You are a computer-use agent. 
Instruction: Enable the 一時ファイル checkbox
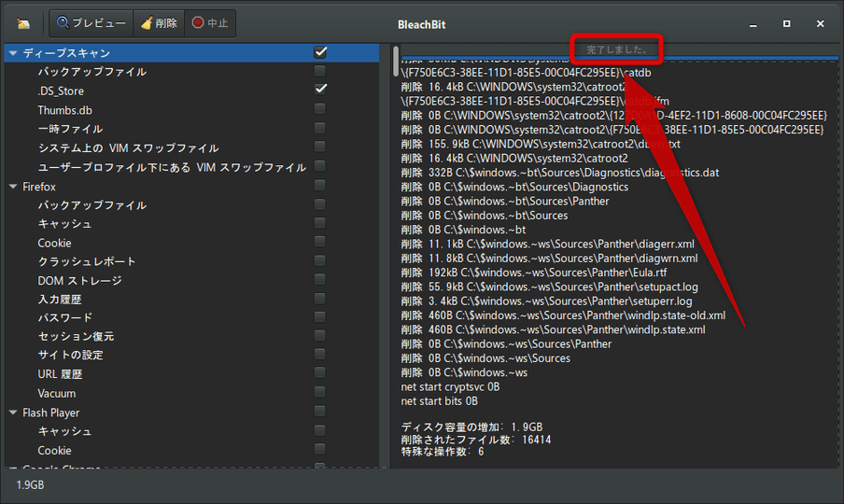319,128
